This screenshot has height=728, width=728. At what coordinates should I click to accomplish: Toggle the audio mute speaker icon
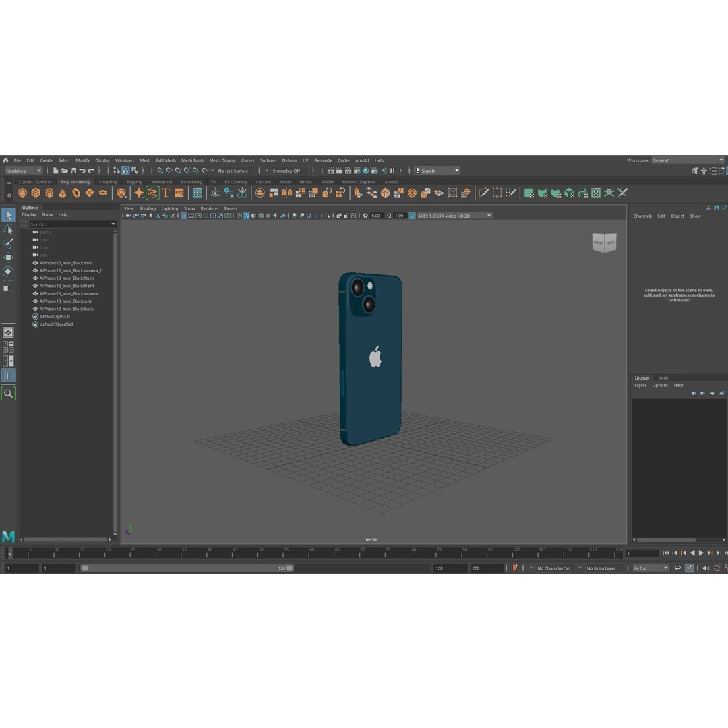click(x=706, y=568)
